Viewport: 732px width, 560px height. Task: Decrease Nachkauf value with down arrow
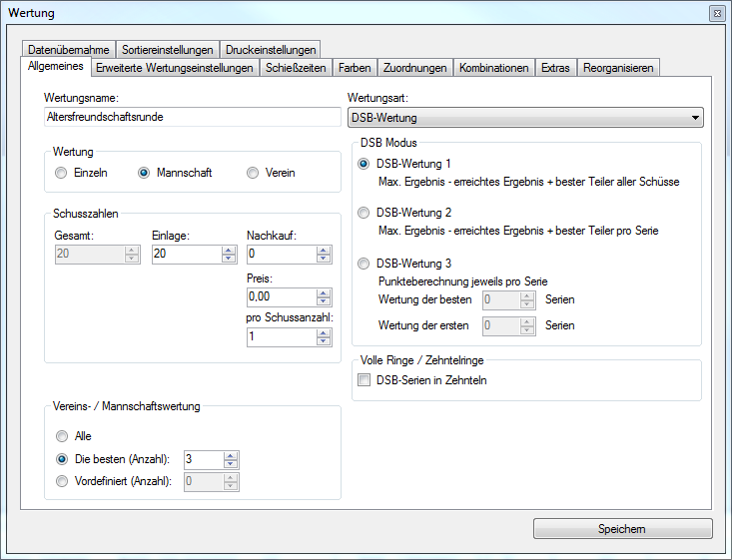pos(323,259)
